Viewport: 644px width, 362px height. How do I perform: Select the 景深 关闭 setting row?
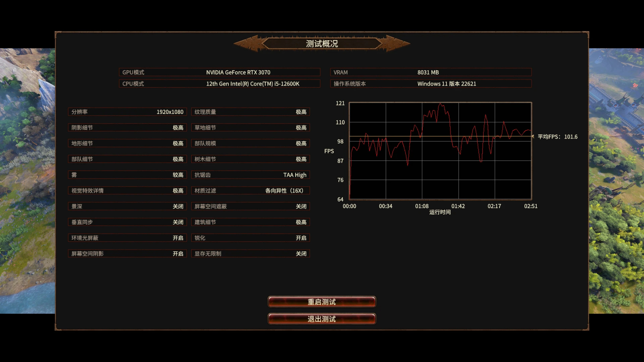127,206
